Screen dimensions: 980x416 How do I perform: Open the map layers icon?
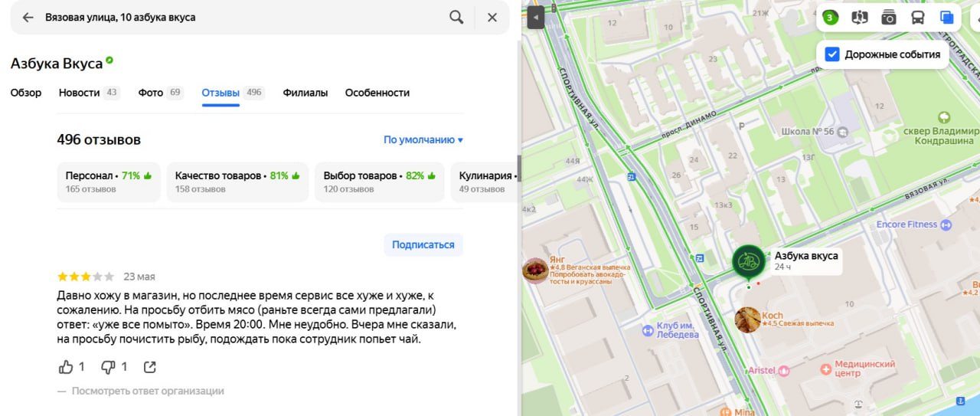[947, 17]
